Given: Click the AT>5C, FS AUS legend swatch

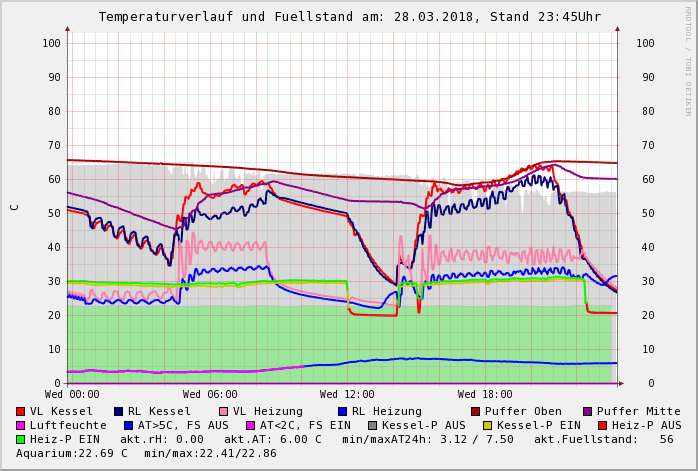Looking at the screenshot, I should point(129,425).
